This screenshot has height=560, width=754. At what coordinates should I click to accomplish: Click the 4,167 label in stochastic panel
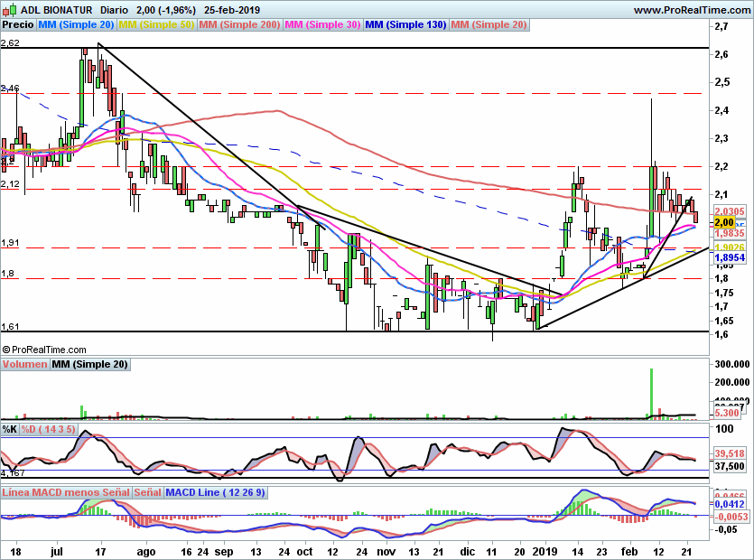tap(13, 473)
